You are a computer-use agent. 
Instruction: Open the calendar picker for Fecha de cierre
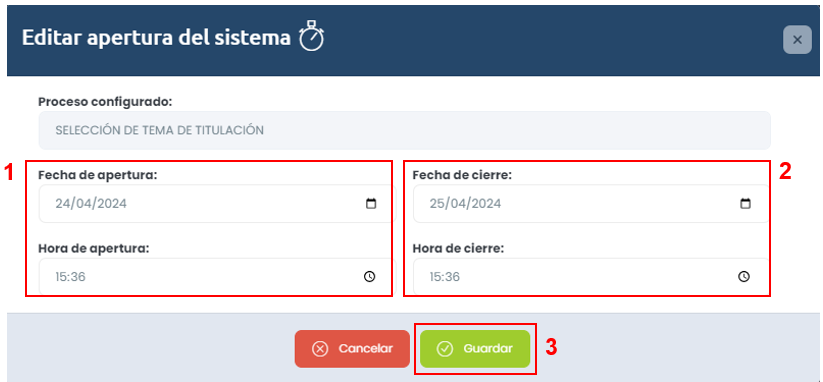point(744,204)
